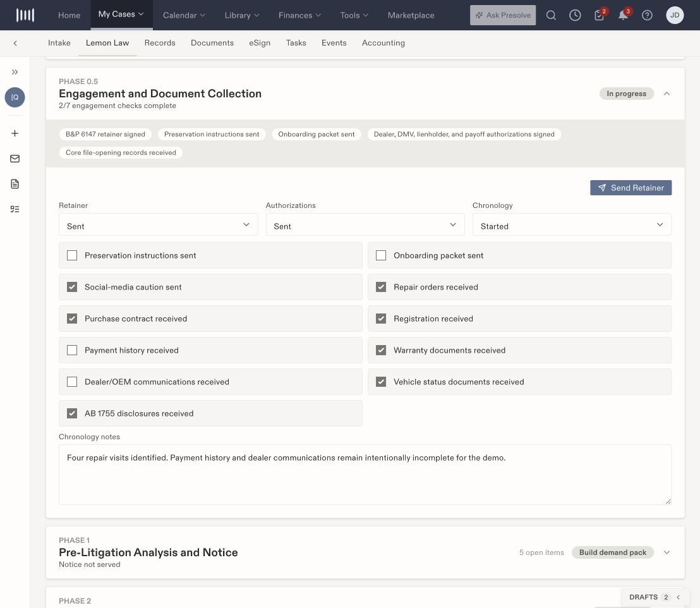Viewport: 700px width, 608px height.
Task: Open the JD user avatar
Action: coord(675,15)
